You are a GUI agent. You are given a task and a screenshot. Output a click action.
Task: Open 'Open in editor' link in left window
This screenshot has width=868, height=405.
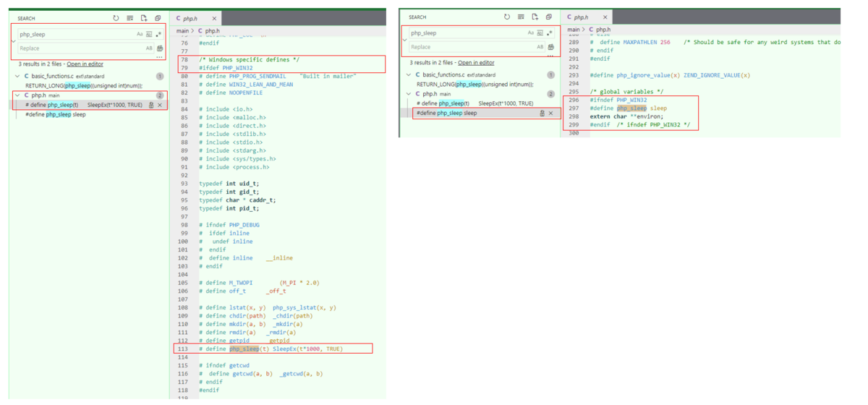[x=85, y=64]
